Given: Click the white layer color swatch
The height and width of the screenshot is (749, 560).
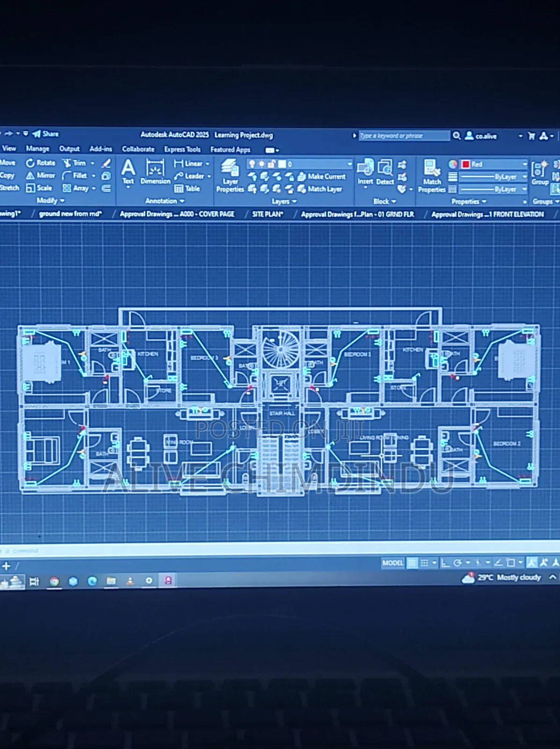Looking at the screenshot, I should coord(282,164).
